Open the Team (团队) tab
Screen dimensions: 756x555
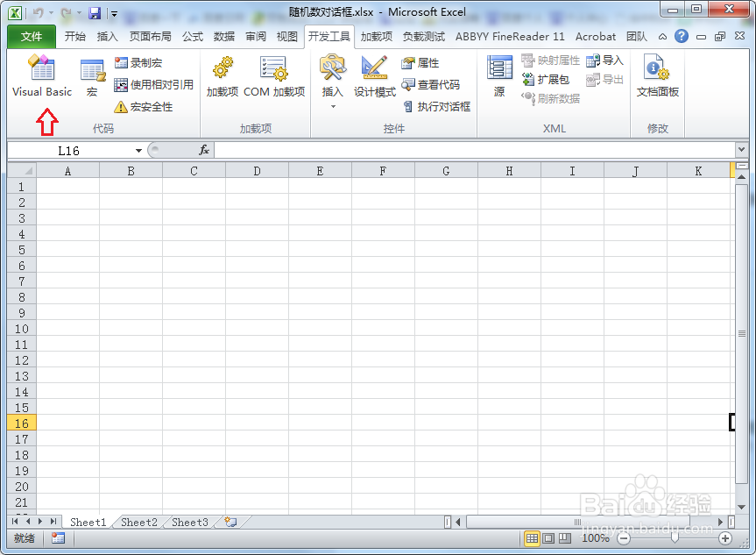click(x=637, y=37)
